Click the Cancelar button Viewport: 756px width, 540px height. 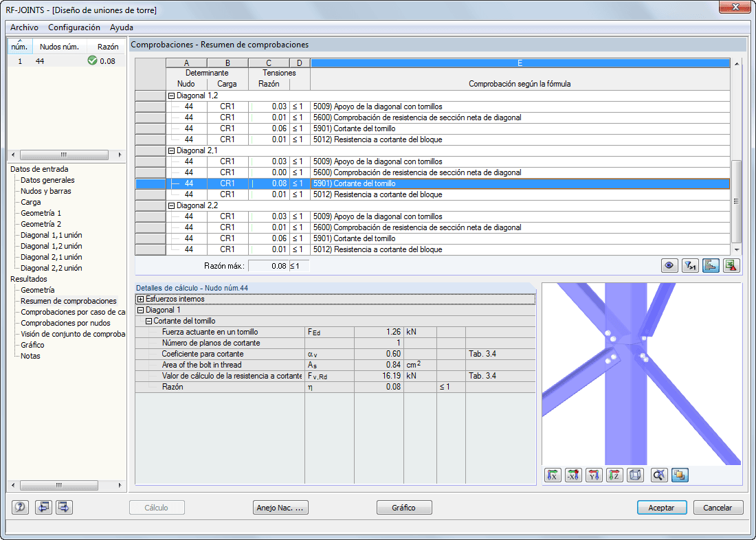tap(718, 508)
